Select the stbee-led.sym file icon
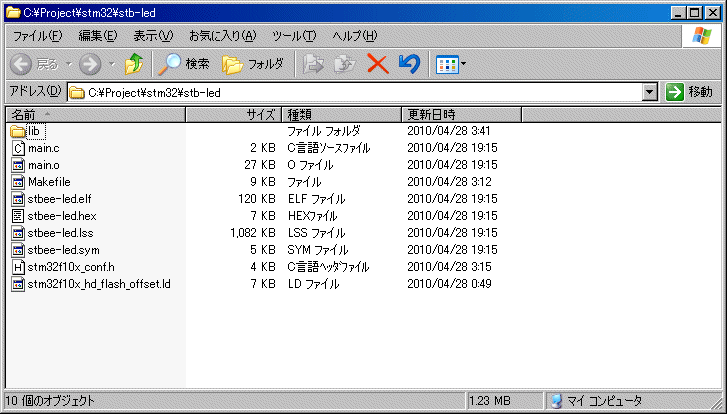The width and height of the screenshot is (727, 414). (18, 250)
